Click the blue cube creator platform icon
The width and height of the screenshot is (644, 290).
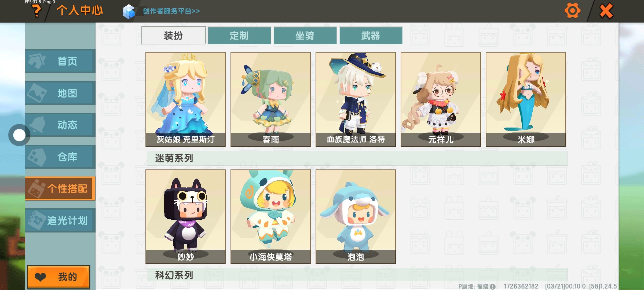[129, 12]
